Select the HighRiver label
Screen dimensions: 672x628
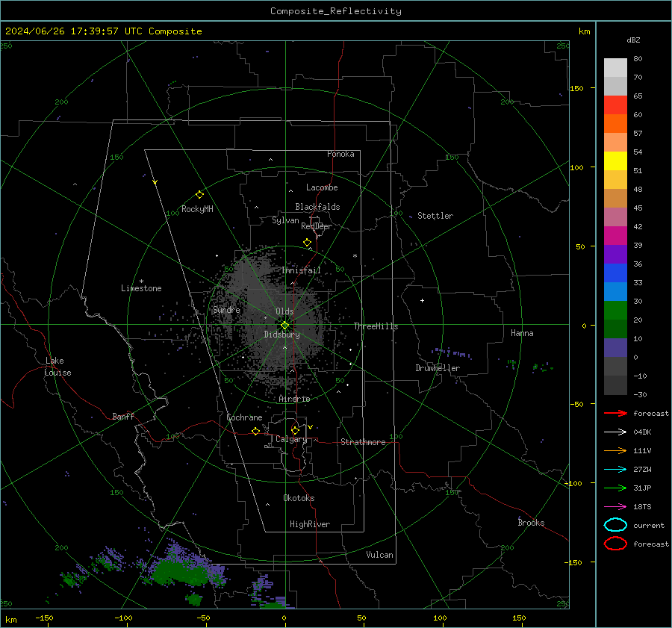click(310, 524)
